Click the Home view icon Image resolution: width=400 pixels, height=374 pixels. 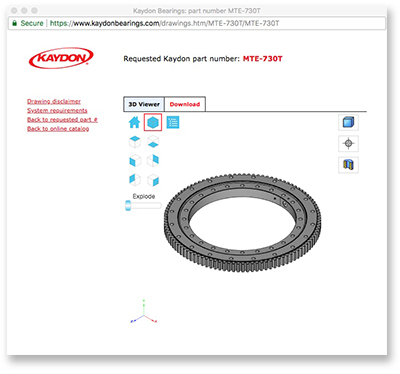point(134,122)
